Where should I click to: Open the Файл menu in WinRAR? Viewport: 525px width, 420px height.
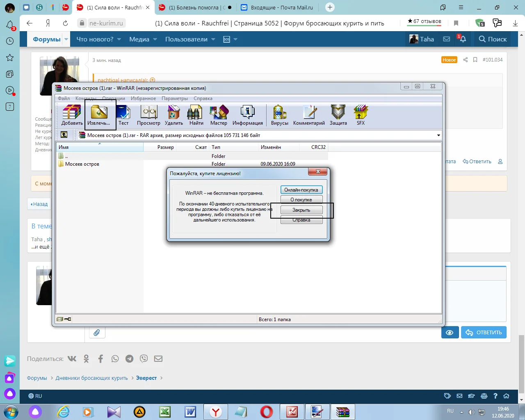(x=64, y=98)
